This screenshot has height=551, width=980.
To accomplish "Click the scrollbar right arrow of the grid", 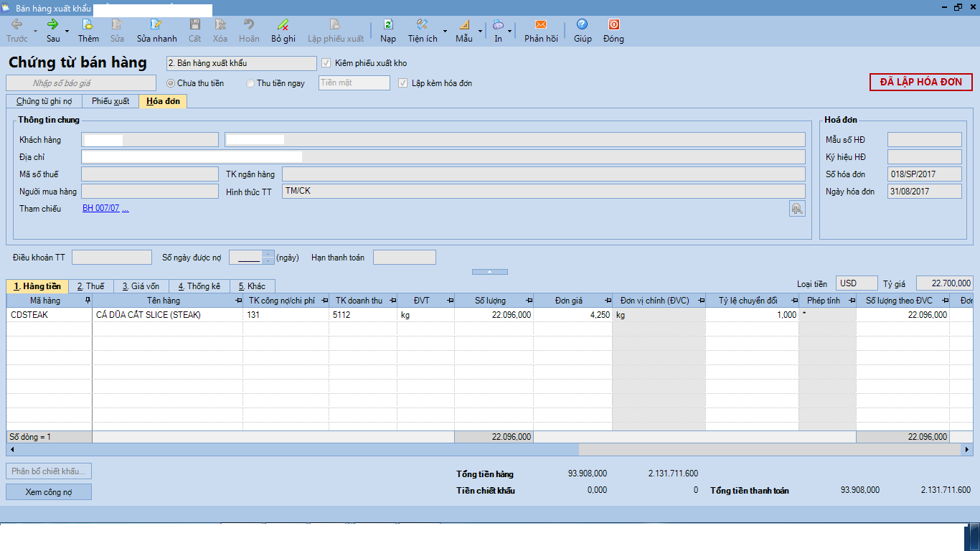I will click(x=966, y=449).
